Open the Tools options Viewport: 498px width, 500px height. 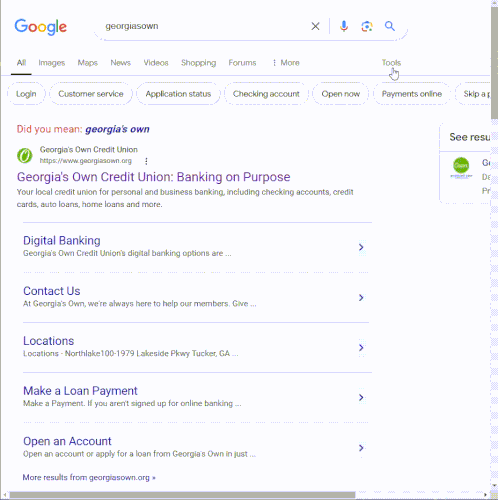[x=391, y=63]
